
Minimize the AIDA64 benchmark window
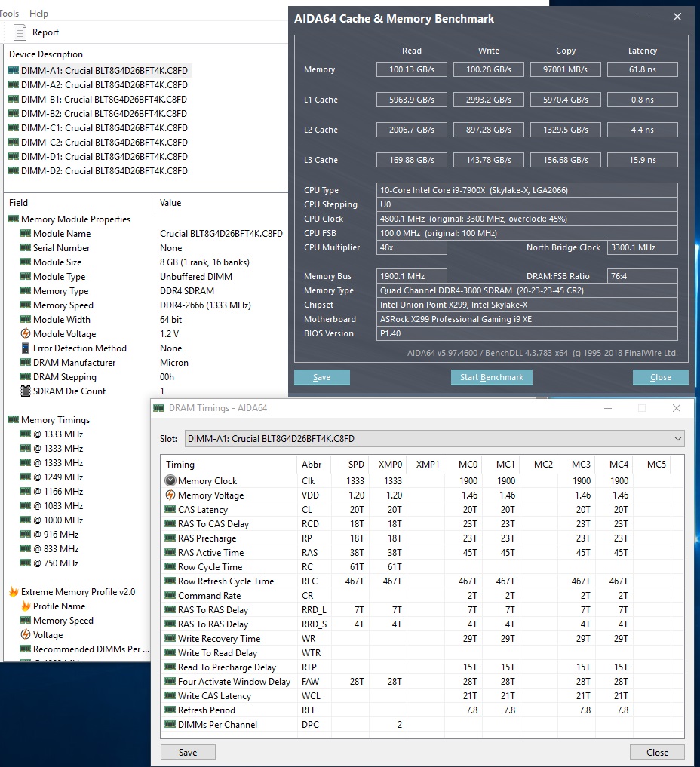643,17
